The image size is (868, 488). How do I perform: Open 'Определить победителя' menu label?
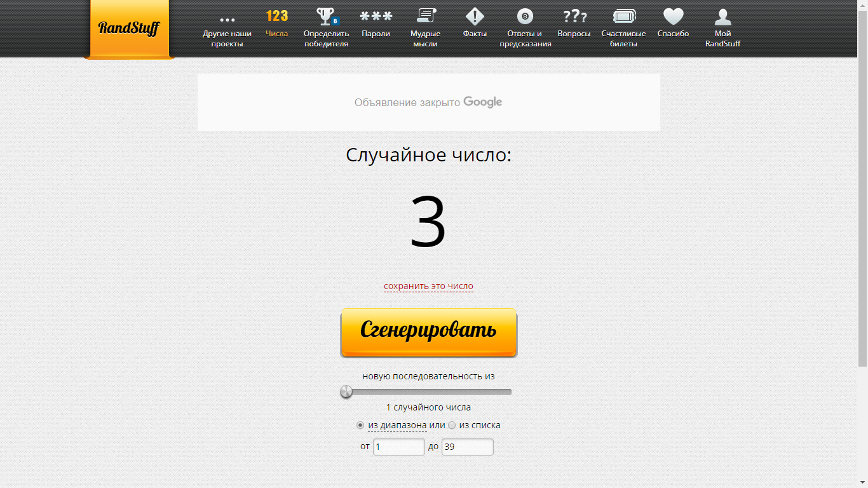pos(326,39)
